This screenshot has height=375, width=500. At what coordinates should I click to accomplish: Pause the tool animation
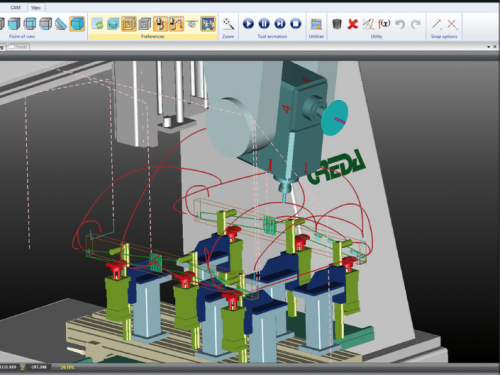[264, 24]
